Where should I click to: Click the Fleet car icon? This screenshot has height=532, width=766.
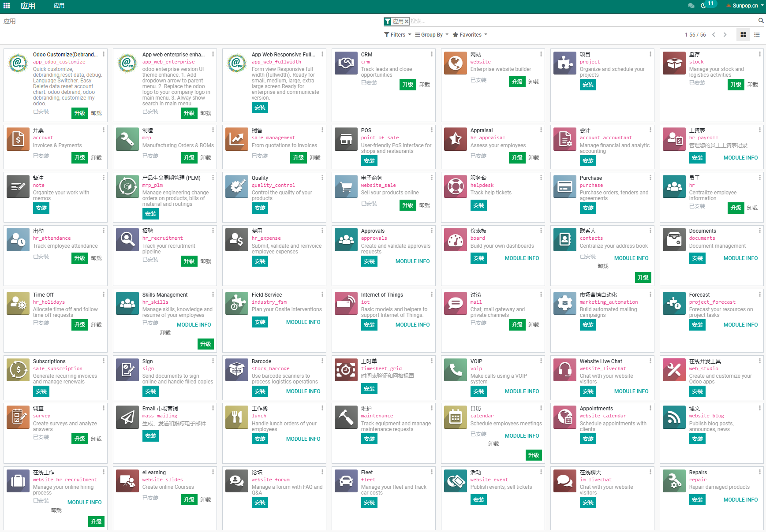(346, 481)
